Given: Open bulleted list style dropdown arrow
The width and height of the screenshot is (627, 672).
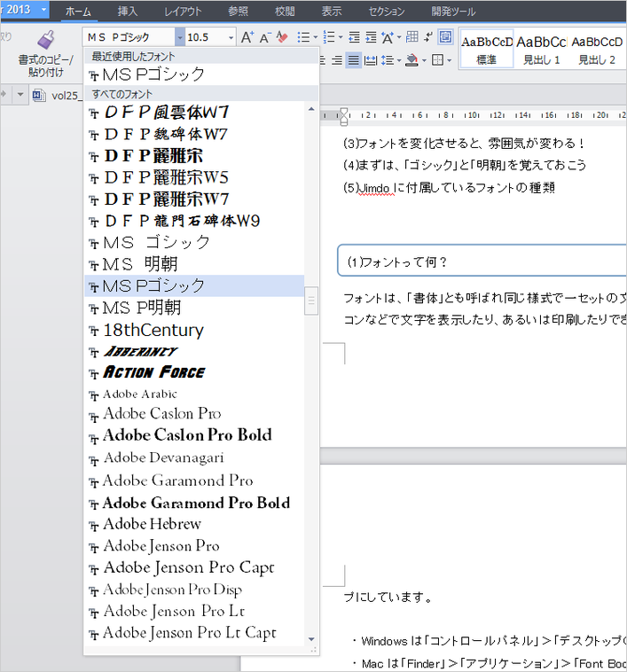Looking at the screenshot, I should tap(316, 38).
